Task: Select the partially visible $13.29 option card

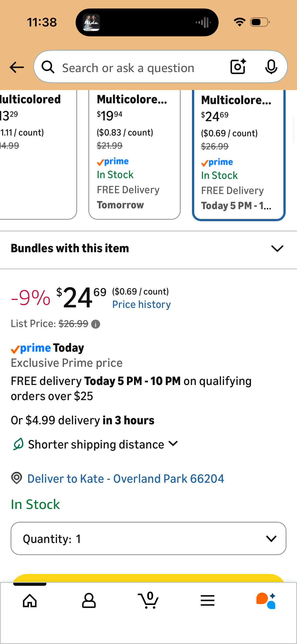Action: [35, 154]
